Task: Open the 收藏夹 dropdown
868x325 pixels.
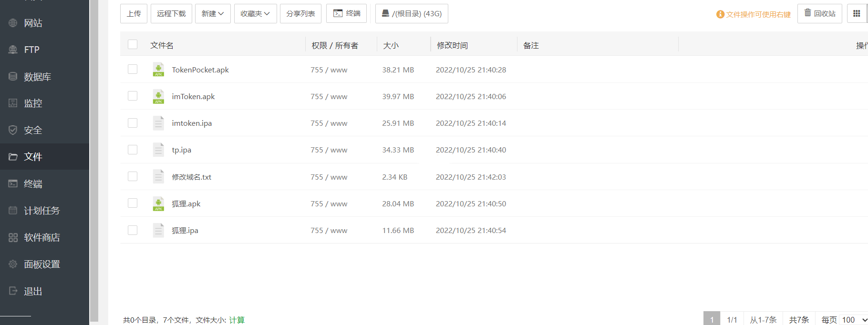Action: point(255,13)
